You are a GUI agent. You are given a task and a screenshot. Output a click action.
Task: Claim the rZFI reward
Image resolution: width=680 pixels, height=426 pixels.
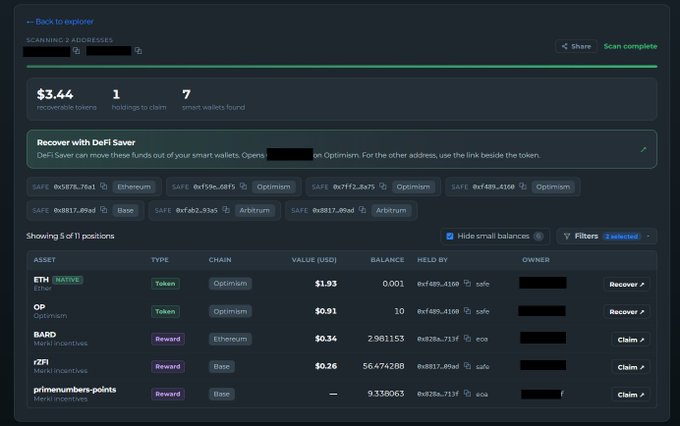click(x=631, y=367)
